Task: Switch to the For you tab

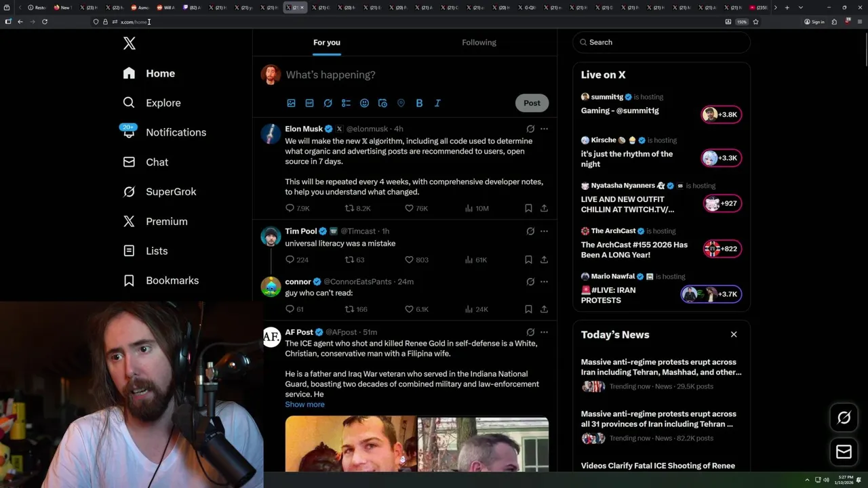Action: tap(327, 42)
